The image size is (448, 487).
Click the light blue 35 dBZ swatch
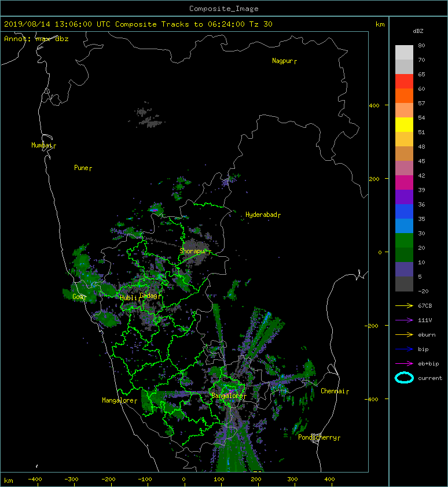pos(404,226)
